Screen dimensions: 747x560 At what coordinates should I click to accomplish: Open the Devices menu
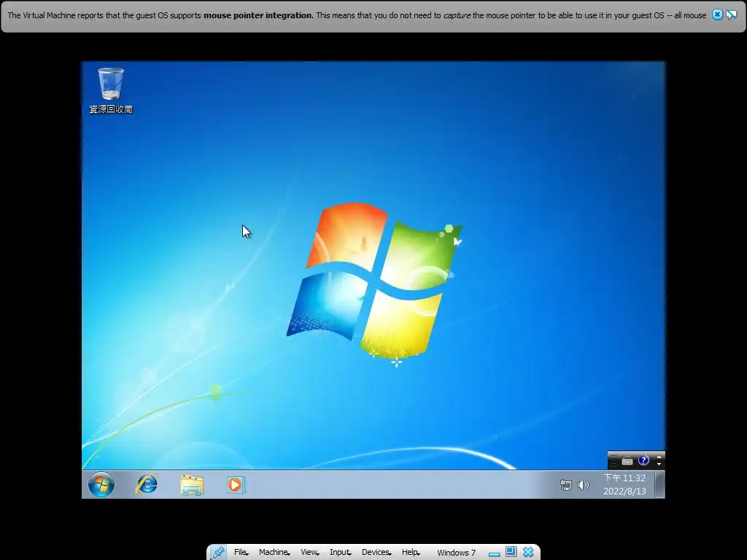tap(376, 553)
